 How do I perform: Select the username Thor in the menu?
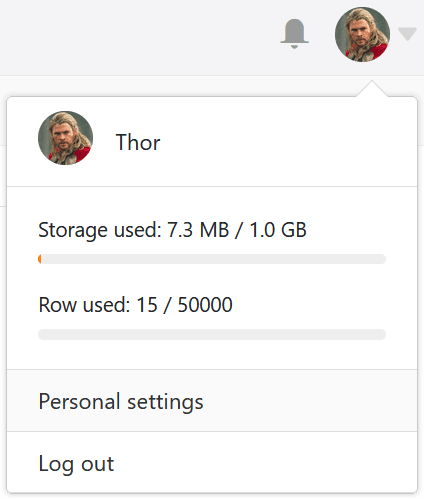tap(138, 142)
